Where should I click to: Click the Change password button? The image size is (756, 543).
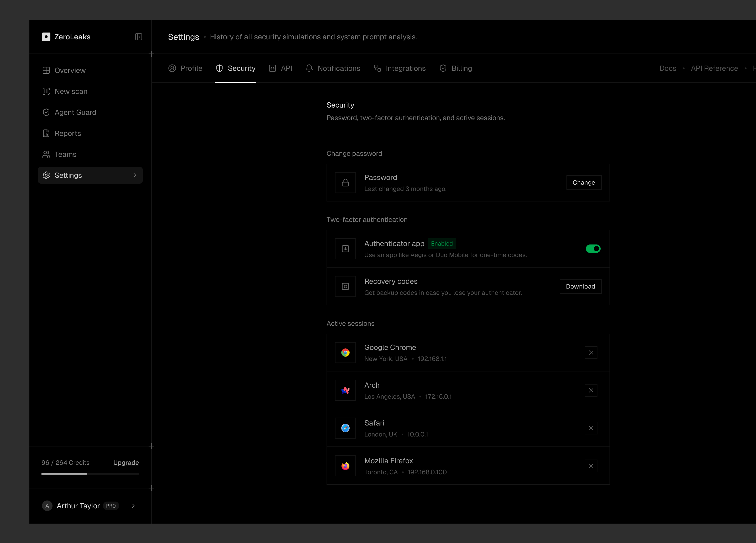tap(584, 183)
